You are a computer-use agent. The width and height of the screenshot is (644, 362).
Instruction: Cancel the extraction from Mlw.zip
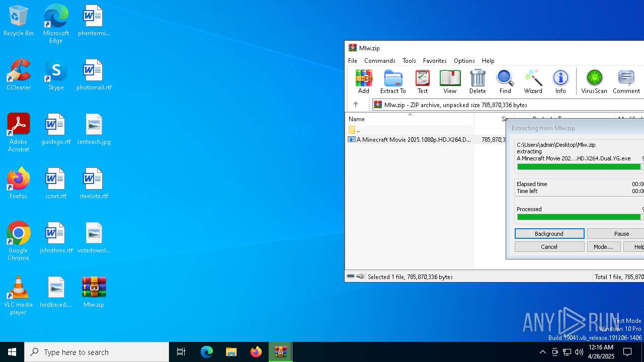[x=549, y=247]
